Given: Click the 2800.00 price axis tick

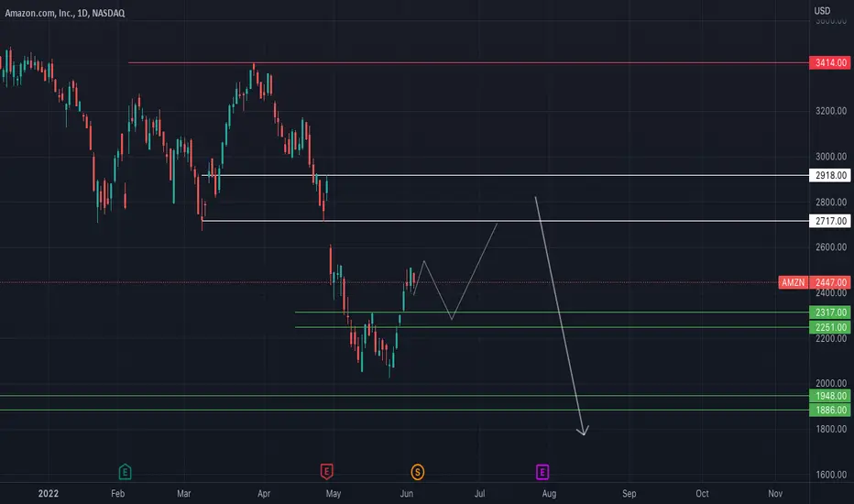Looking at the screenshot, I should click(x=830, y=203).
